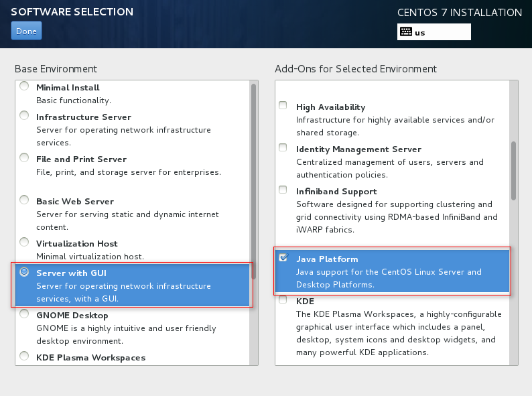
Task: Click the Server with GUI radio button
Action: click(24, 271)
